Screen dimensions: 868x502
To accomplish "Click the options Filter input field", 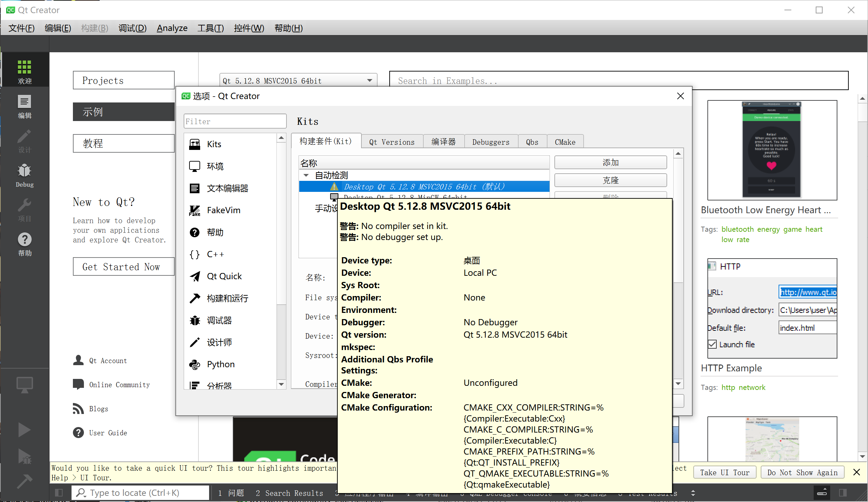I will pyautogui.click(x=235, y=121).
